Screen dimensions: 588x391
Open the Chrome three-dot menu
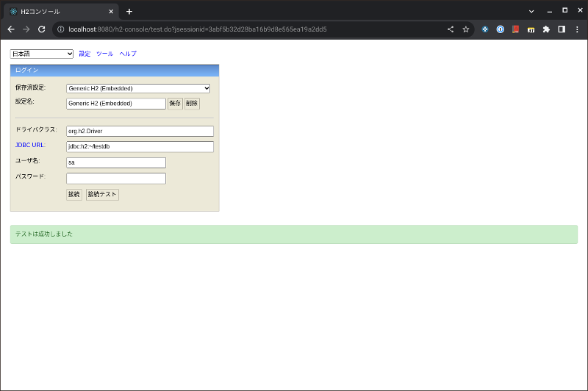(577, 29)
